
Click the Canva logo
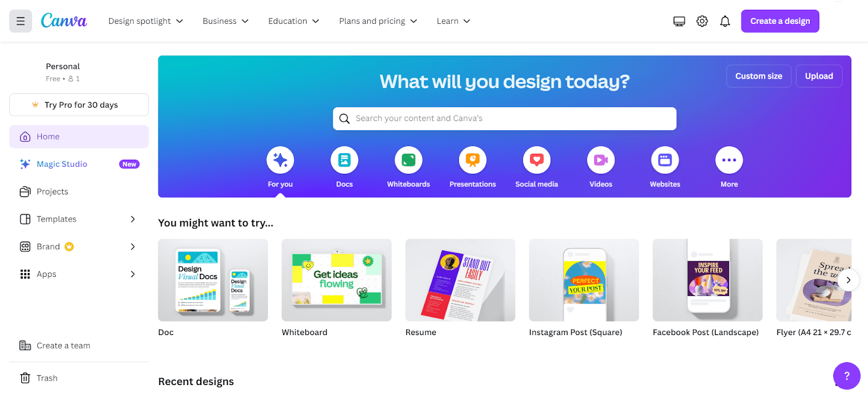[64, 21]
